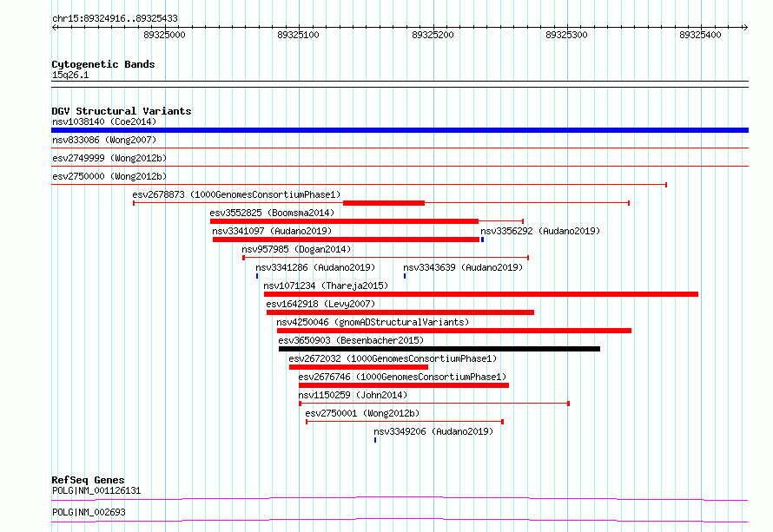Open variant label nsv3356292 (Audano2019)

540,231
